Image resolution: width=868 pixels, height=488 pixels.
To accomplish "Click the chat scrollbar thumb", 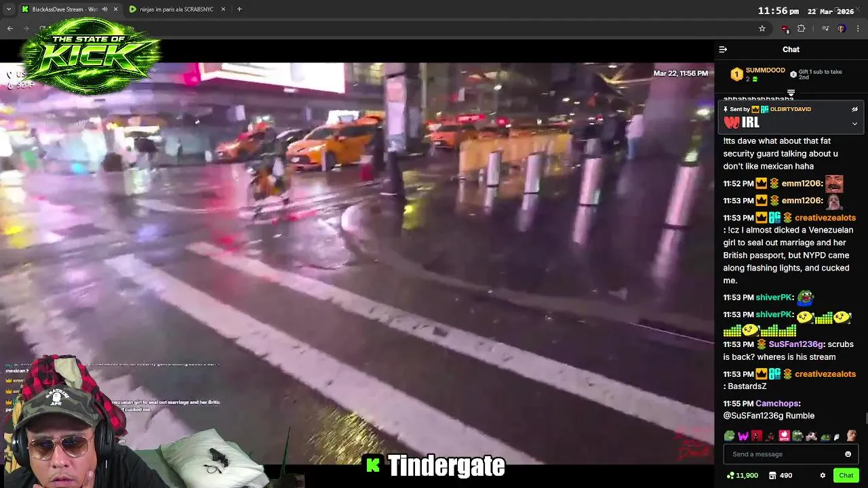I will point(866,418).
